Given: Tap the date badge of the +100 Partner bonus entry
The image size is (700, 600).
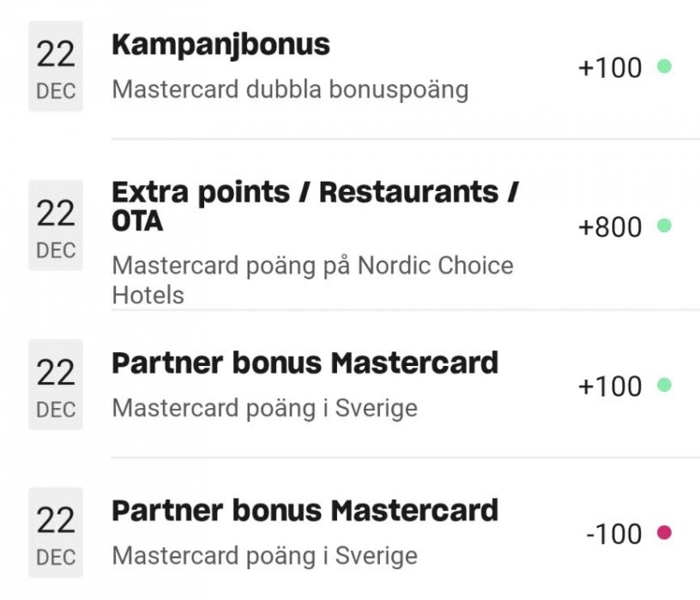Looking at the screenshot, I should point(56,385).
